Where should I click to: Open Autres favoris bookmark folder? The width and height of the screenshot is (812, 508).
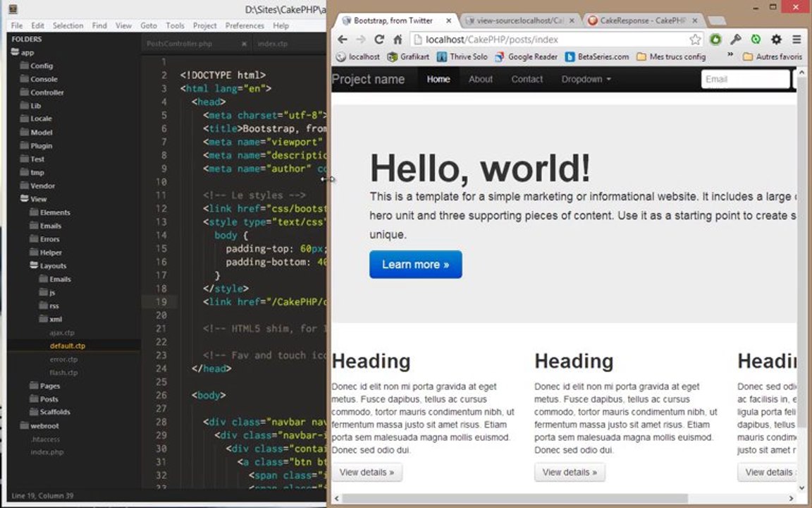tap(773, 56)
